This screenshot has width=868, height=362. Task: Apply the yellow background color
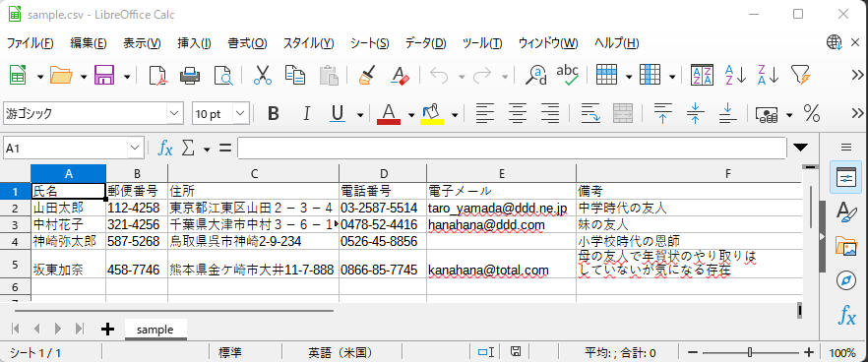click(x=432, y=114)
